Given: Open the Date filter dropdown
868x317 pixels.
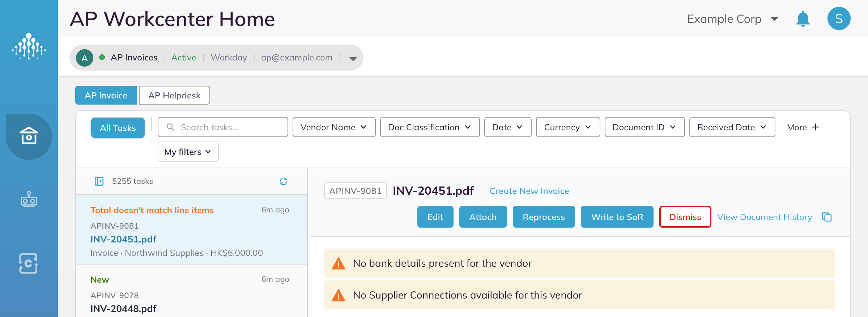Looking at the screenshot, I should click(508, 127).
